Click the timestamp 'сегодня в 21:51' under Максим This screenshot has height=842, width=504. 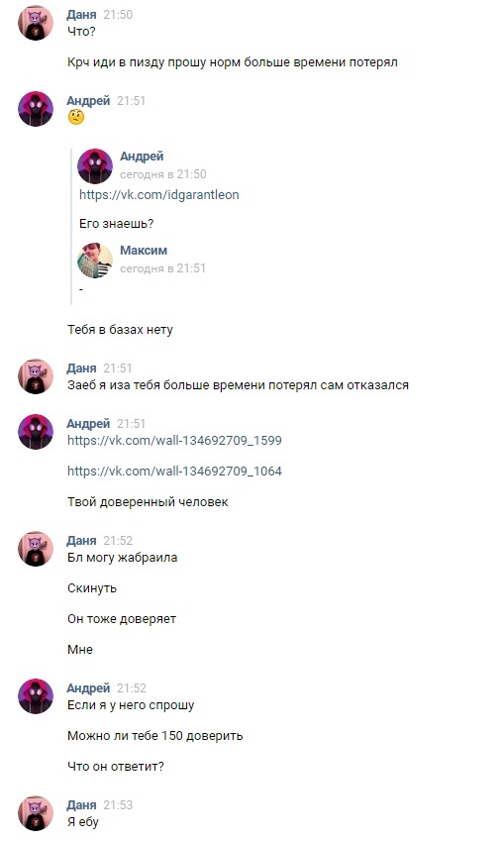pyautogui.click(x=162, y=268)
